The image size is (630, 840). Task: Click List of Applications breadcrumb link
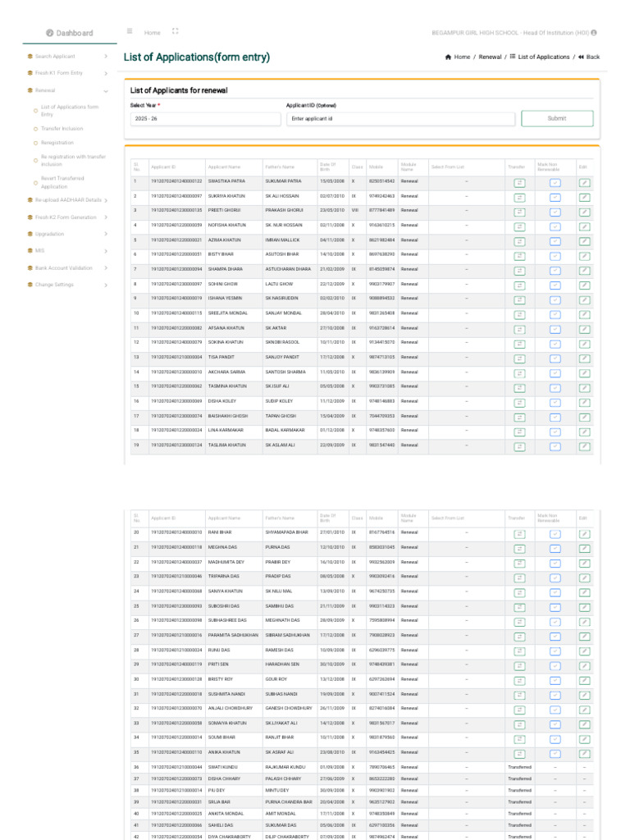tap(540, 57)
